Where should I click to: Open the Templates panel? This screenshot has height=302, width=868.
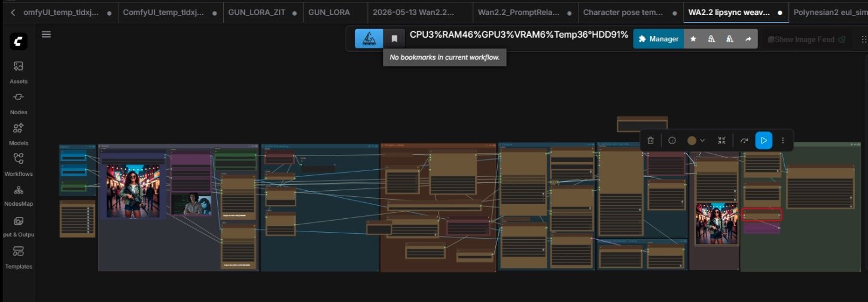(x=18, y=258)
